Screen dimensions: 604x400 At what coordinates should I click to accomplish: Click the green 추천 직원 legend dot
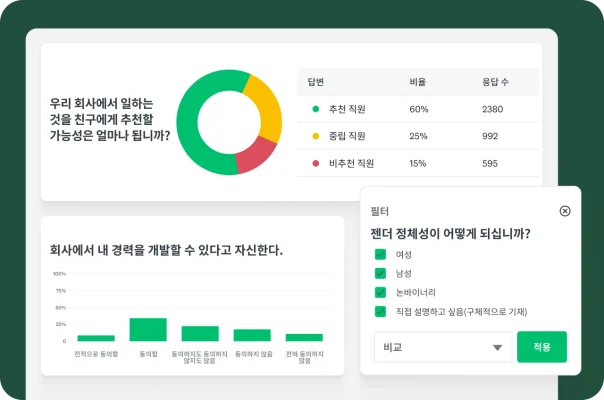315,109
